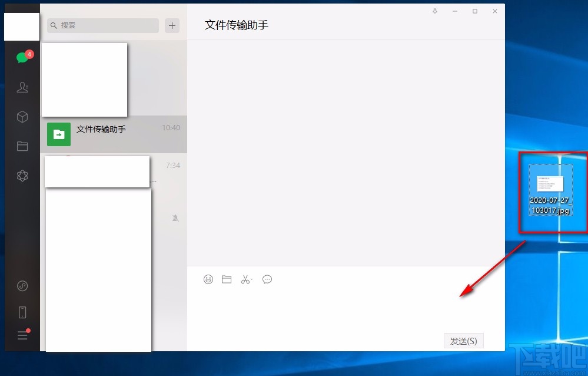Expand the plus button next to search
Image resolution: width=588 pixels, height=376 pixels.
pyautogui.click(x=171, y=25)
